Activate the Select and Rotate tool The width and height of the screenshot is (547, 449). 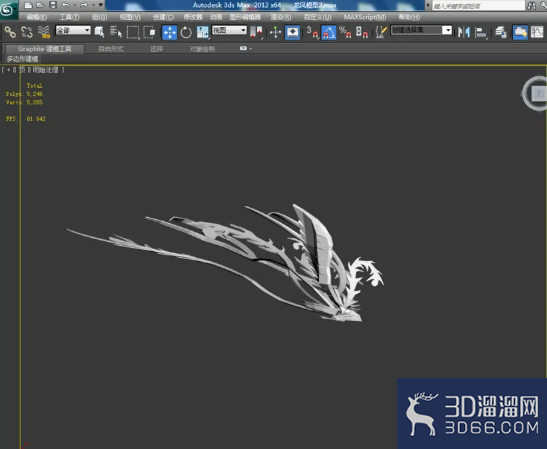click(x=186, y=32)
